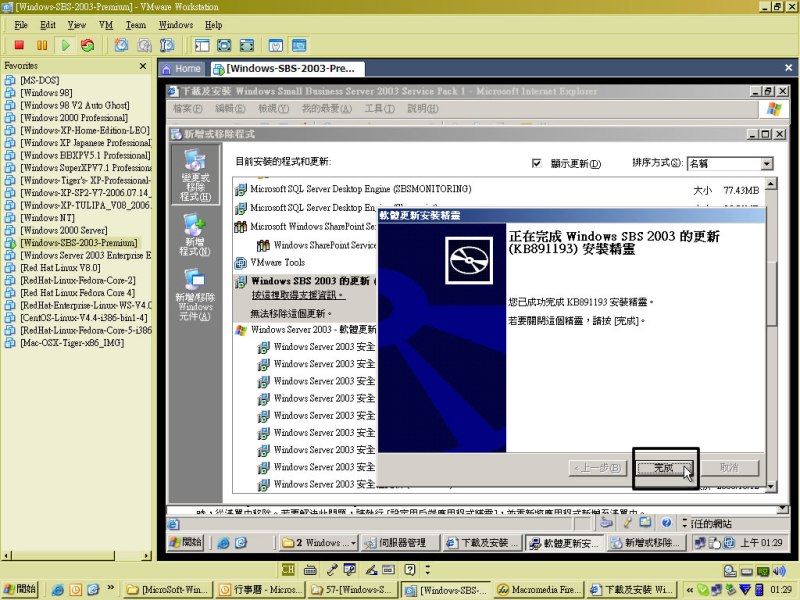Select [Red Hat Linux V8.0] in Favorites
Image resolution: width=800 pixels, height=600 pixels.
60,268
